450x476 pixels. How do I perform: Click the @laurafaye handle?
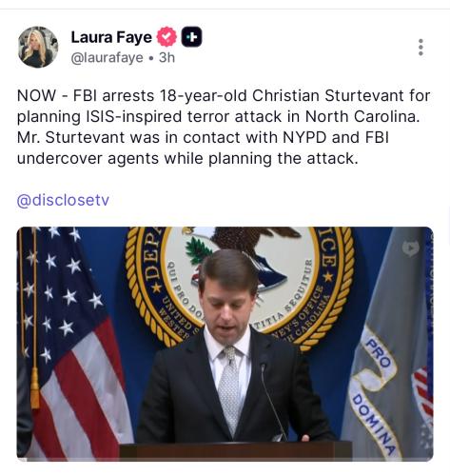[x=108, y=58]
